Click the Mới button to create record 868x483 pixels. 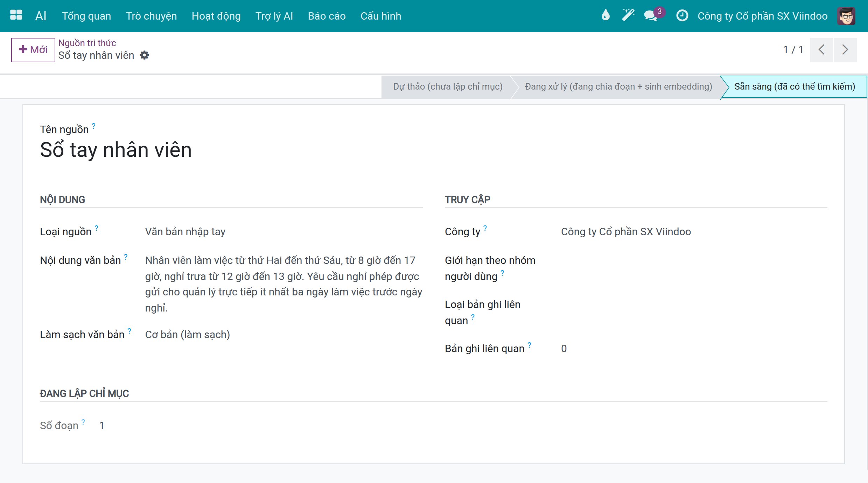tap(33, 50)
